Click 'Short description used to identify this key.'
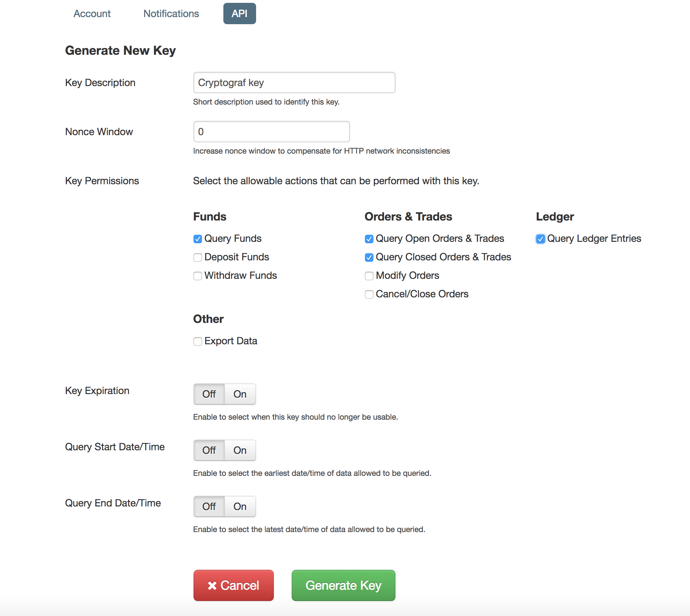 point(266,102)
